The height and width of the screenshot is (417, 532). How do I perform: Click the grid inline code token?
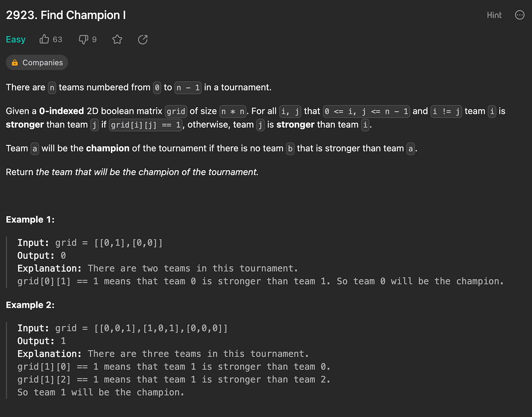coord(176,111)
